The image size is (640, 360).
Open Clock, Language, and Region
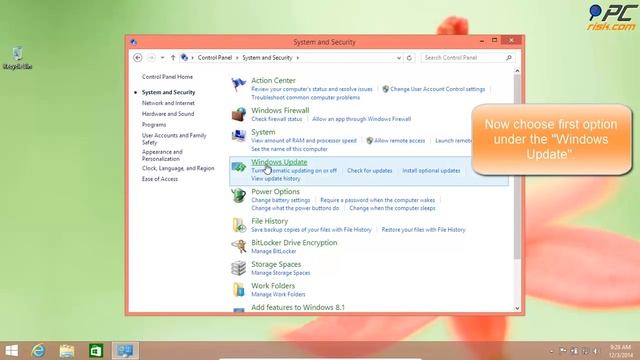coord(178,168)
